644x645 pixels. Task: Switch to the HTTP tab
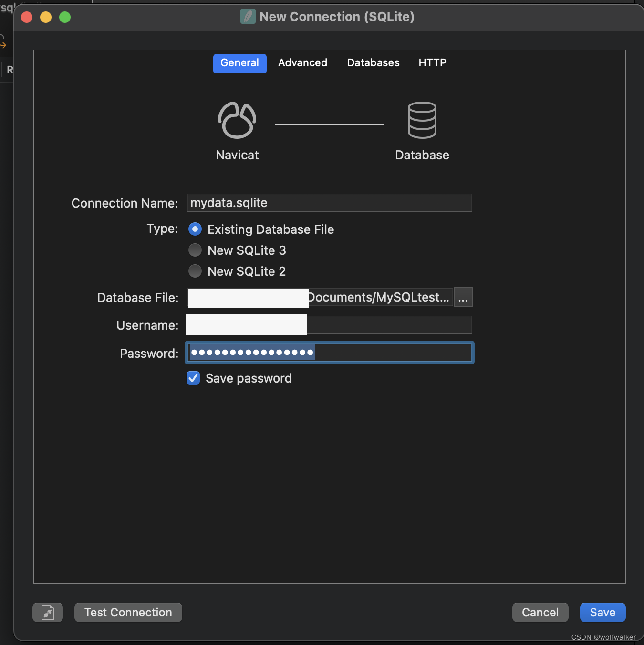pyautogui.click(x=432, y=63)
